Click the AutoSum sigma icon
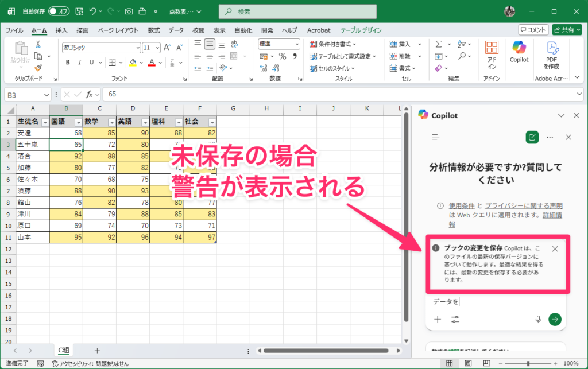 [x=439, y=44]
